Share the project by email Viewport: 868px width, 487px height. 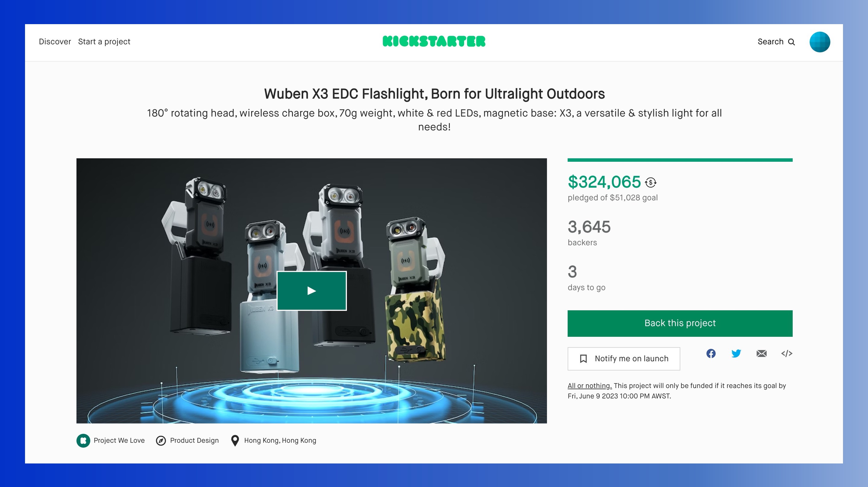click(762, 353)
